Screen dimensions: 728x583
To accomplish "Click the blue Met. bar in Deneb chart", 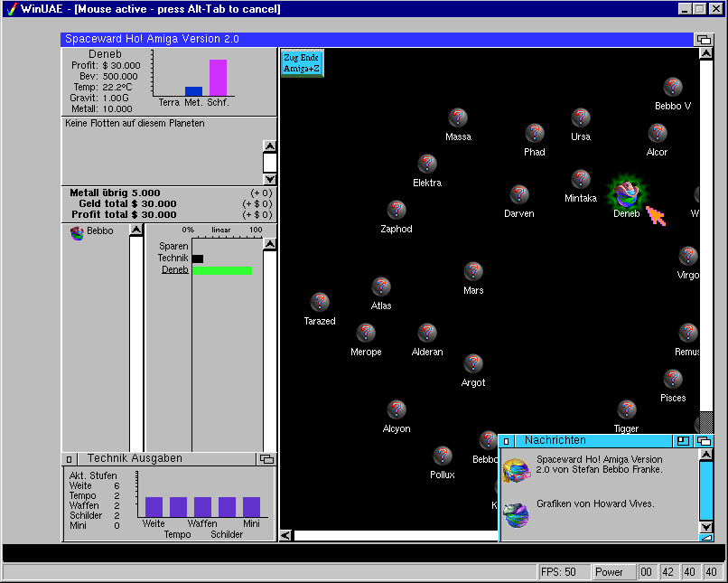I will pos(193,91).
